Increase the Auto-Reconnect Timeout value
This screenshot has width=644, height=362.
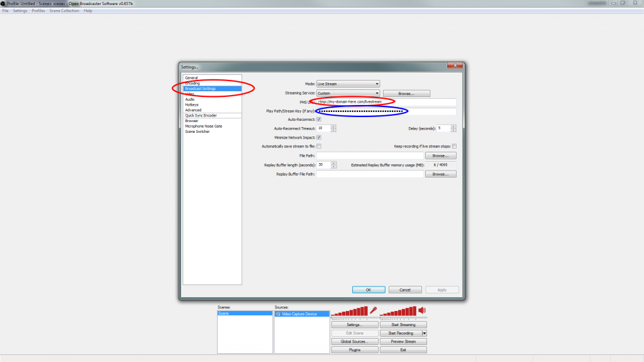coord(333,127)
